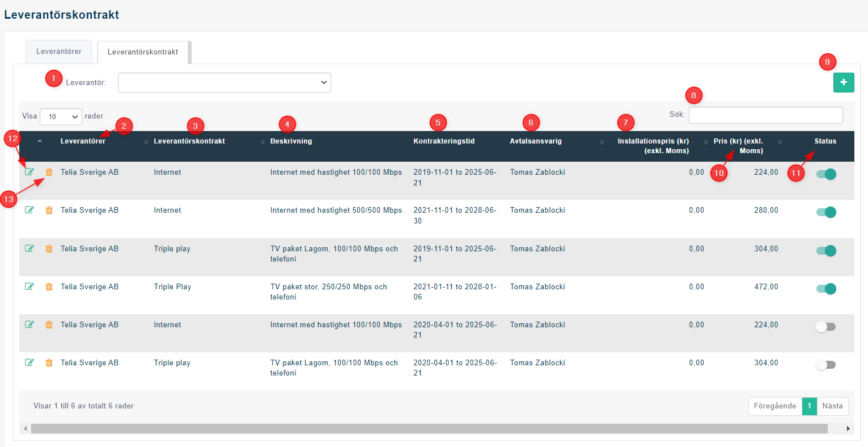Select the Leverantörskontrakt tab
This screenshot has height=447, width=868.
coord(143,52)
